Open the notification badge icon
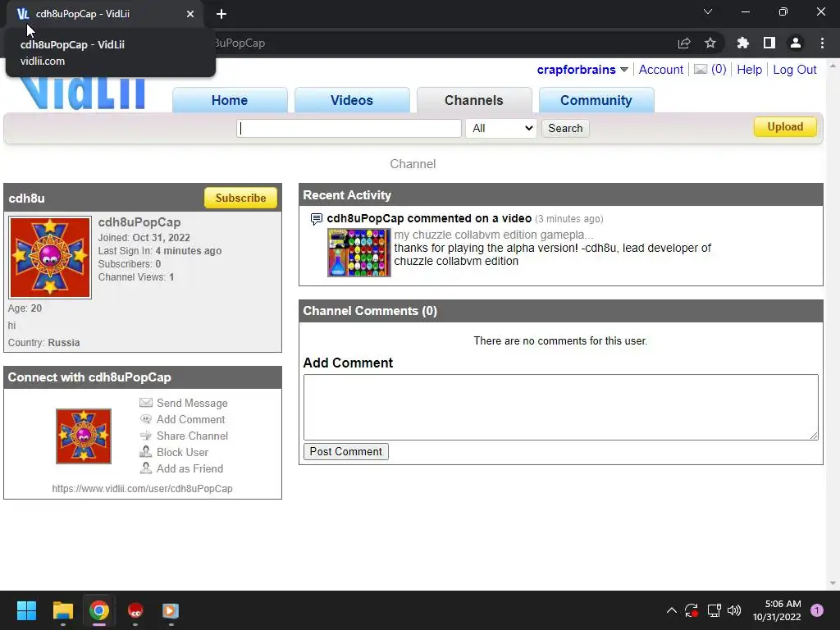The width and height of the screenshot is (840, 630). 817,610
